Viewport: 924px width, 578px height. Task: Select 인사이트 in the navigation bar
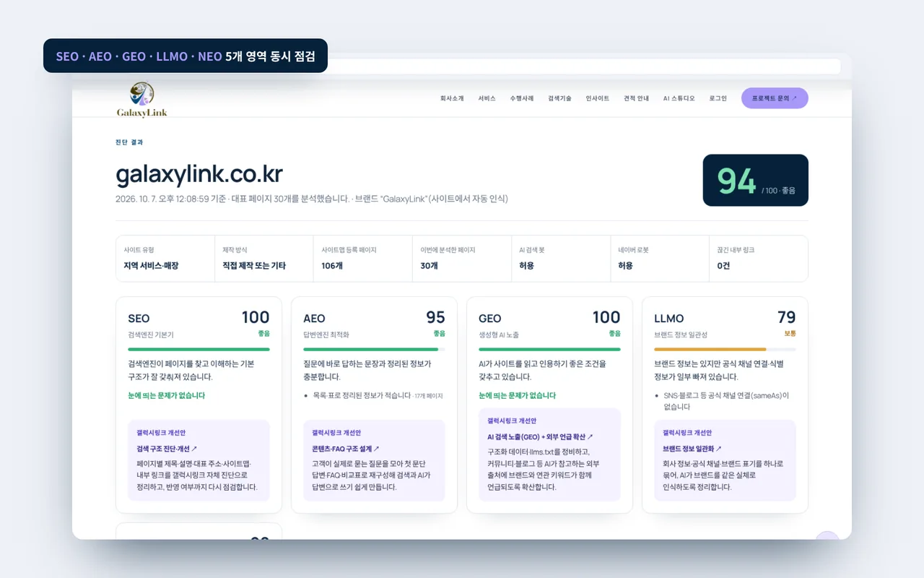click(598, 98)
